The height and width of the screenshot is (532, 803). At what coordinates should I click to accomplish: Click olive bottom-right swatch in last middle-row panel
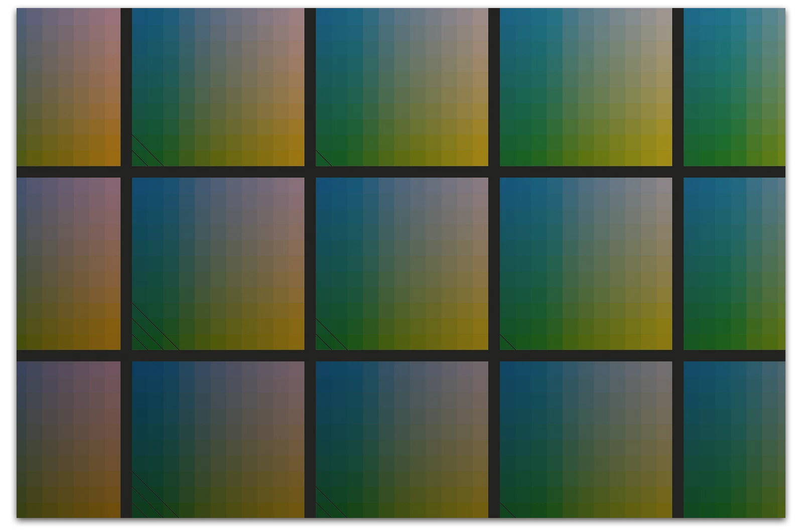pyautogui.click(x=778, y=342)
